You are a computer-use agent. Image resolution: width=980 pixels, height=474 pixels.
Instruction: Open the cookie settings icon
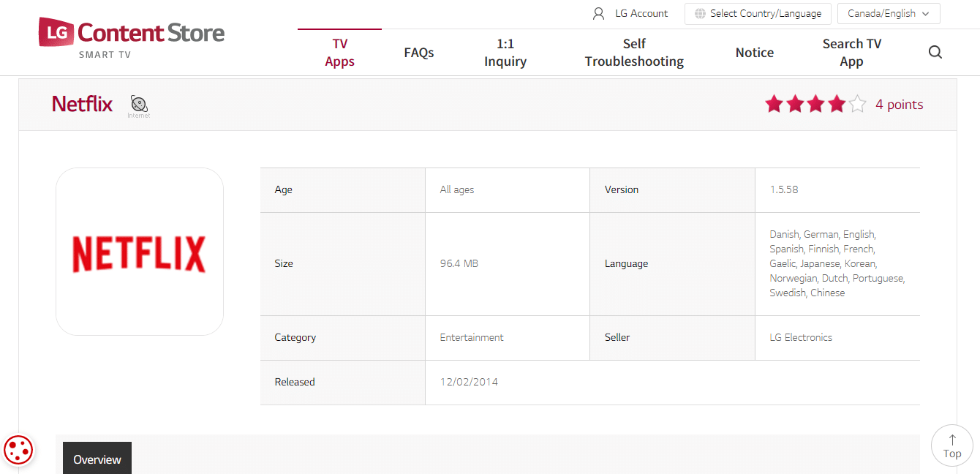(18, 450)
